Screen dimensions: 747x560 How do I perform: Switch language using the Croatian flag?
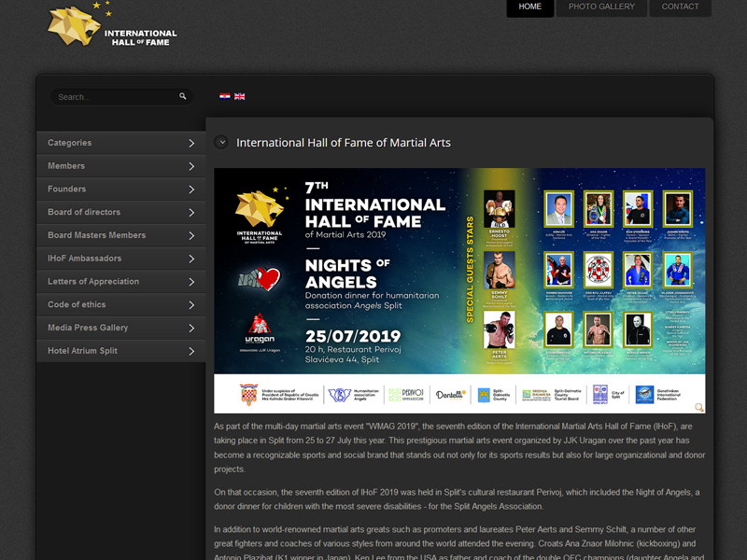(x=225, y=96)
